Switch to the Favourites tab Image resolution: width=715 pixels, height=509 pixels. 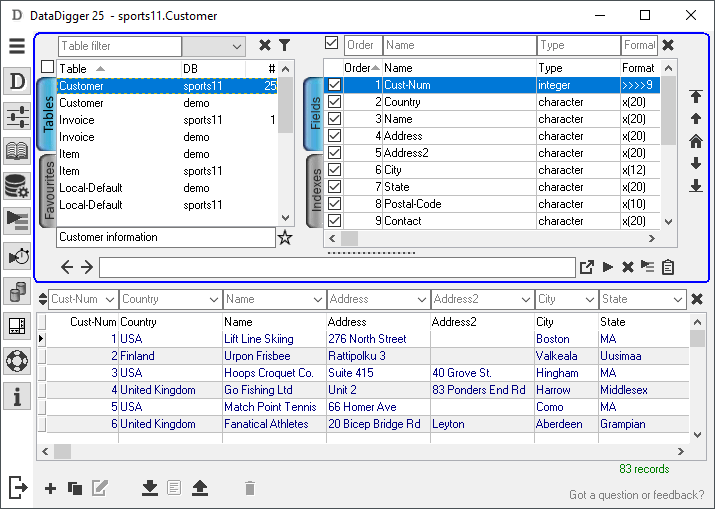pyautogui.click(x=47, y=190)
